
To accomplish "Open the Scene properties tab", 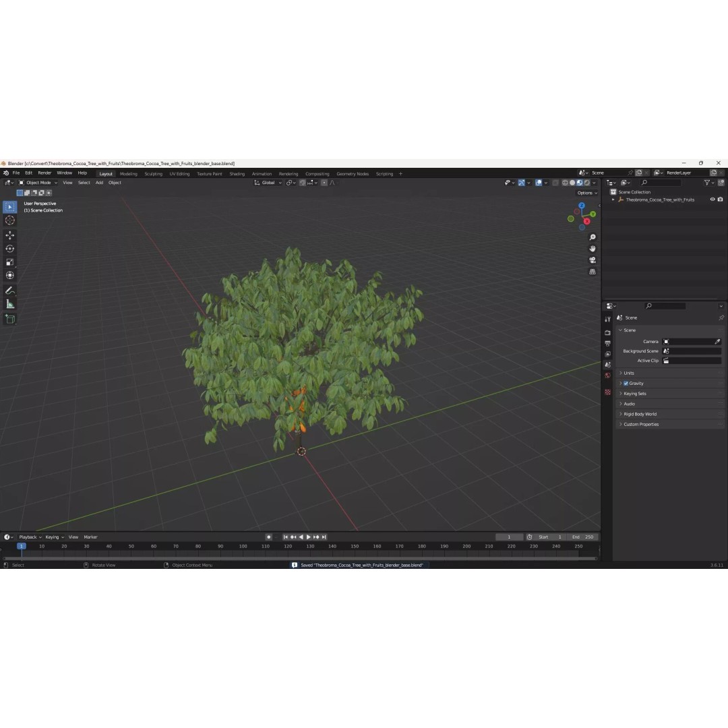I will coord(607,365).
